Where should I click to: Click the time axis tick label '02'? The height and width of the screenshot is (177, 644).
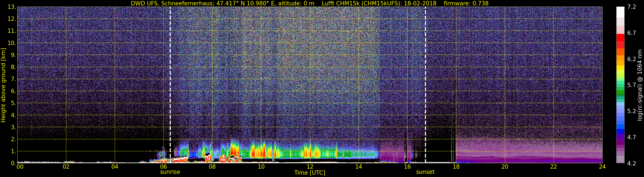tap(66, 167)
